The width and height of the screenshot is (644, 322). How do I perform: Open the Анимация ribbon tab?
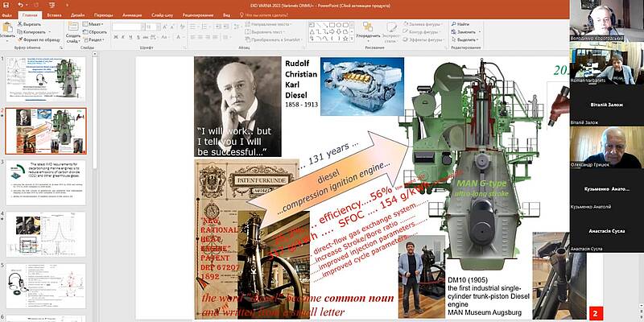click(x=133, y=15)
